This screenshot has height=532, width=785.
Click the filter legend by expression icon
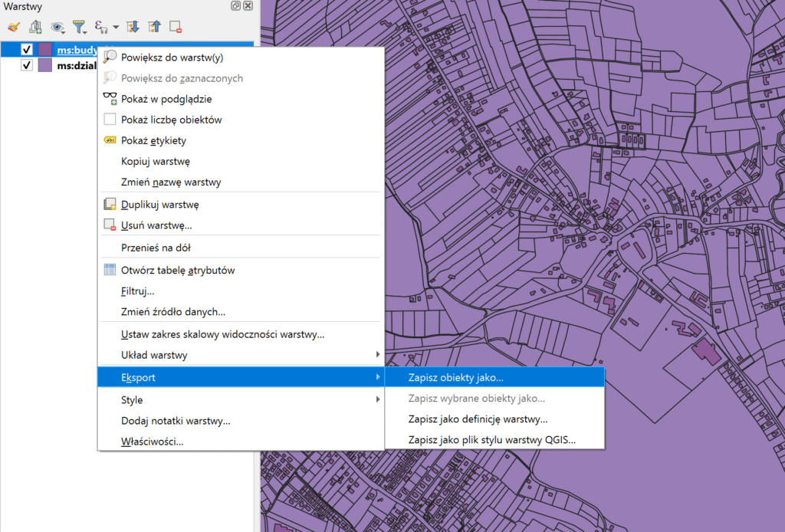[x=100, y=27]
